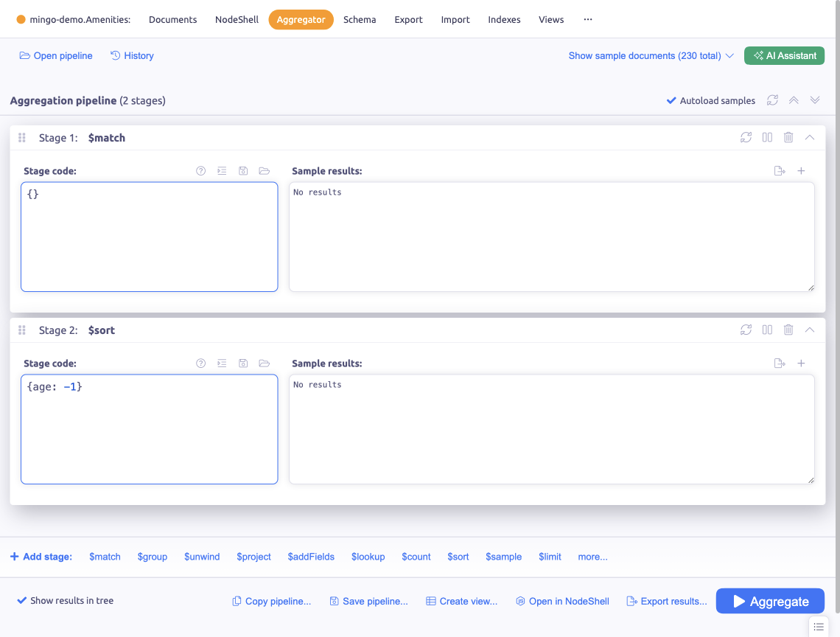Refresh Stage 2 sample results

tap(746, 330)
